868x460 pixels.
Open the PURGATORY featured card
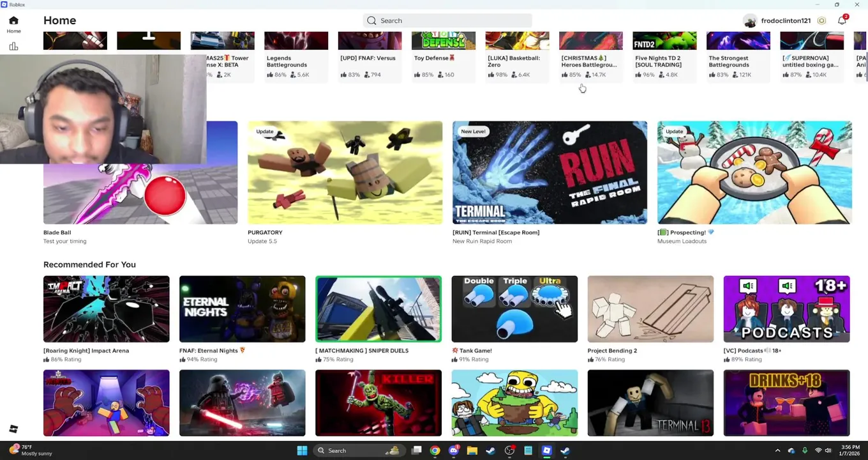[x=345, y=172]
